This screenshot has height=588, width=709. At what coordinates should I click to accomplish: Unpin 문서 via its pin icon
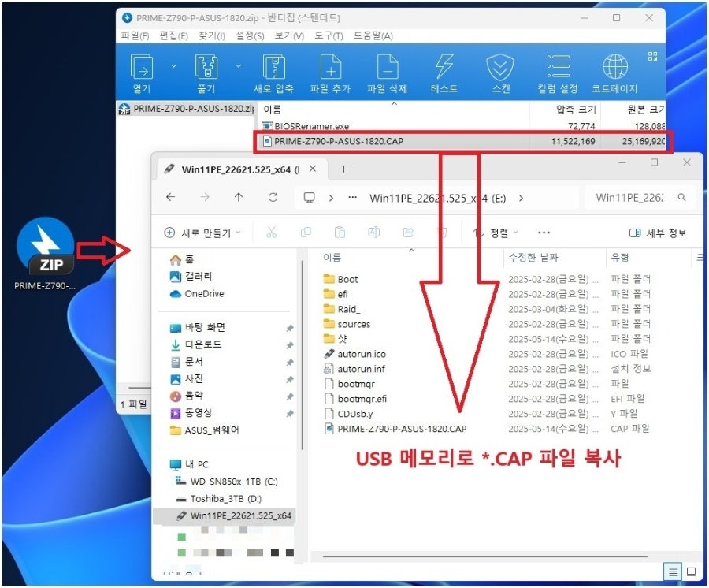tap(289, 363)
